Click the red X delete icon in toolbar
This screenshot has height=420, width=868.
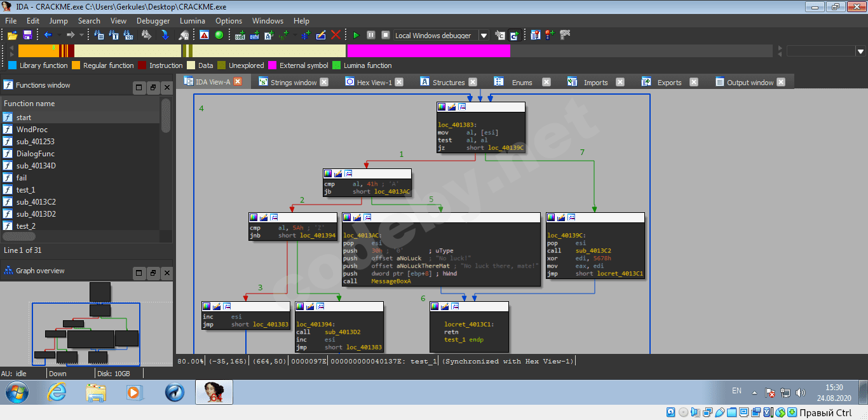click(336, 36)
